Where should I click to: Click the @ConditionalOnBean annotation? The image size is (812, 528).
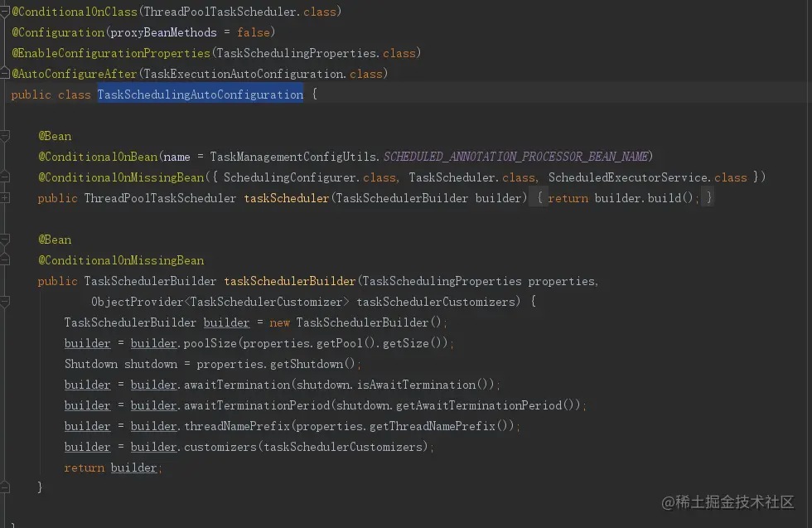[98, 157]
